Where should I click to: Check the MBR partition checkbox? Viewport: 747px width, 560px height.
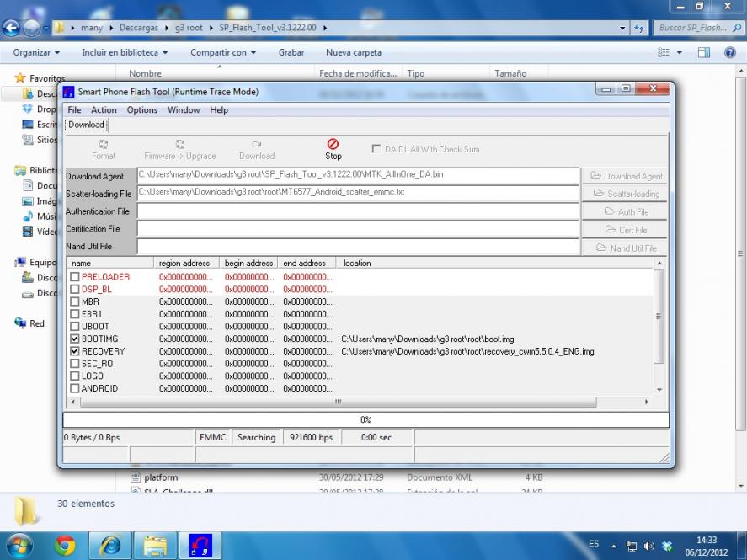click(75, 301)
